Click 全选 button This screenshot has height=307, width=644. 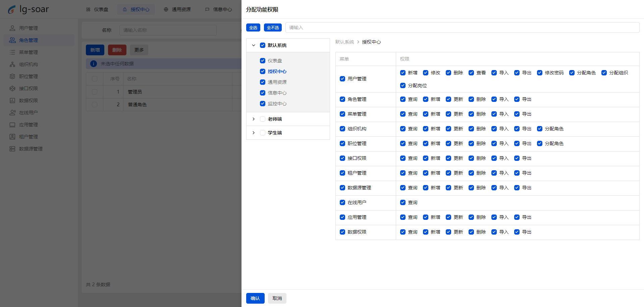253,27
